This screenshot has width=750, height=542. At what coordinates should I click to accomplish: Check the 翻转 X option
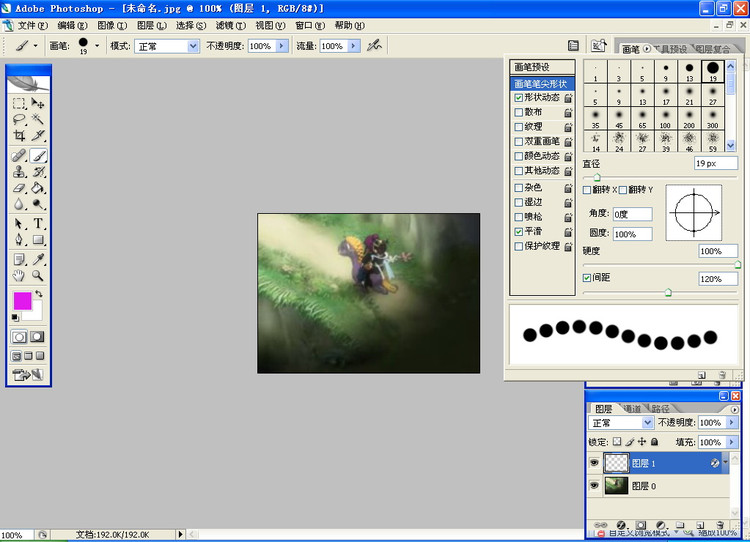587,190
